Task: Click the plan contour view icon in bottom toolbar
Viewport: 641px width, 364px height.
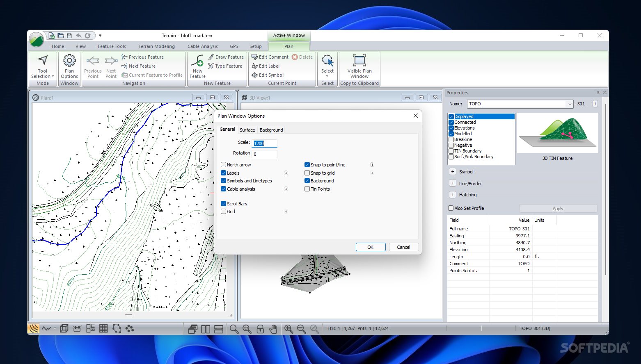Action: point(34,328)
